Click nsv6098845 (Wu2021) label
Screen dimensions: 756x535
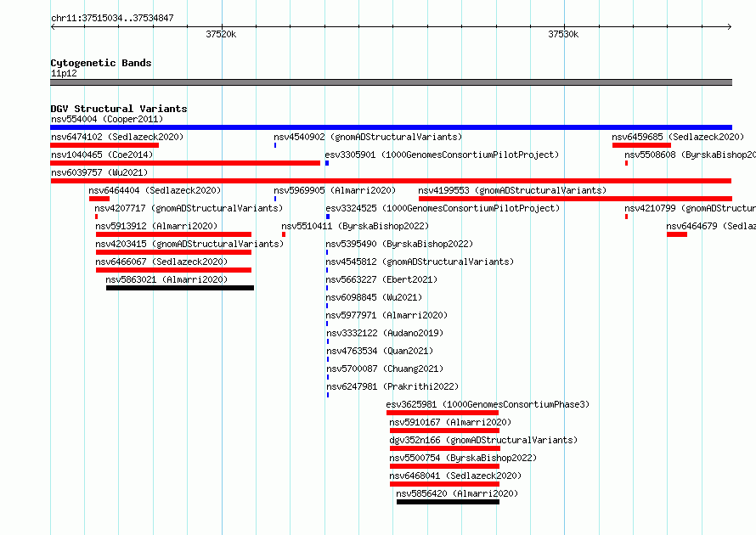[374, 297]
